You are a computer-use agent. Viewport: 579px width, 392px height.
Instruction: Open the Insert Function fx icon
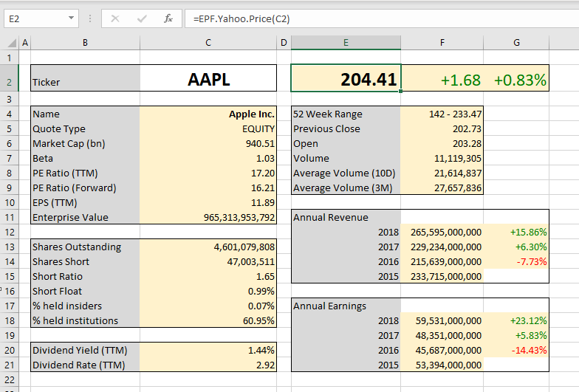pos(168,18)
